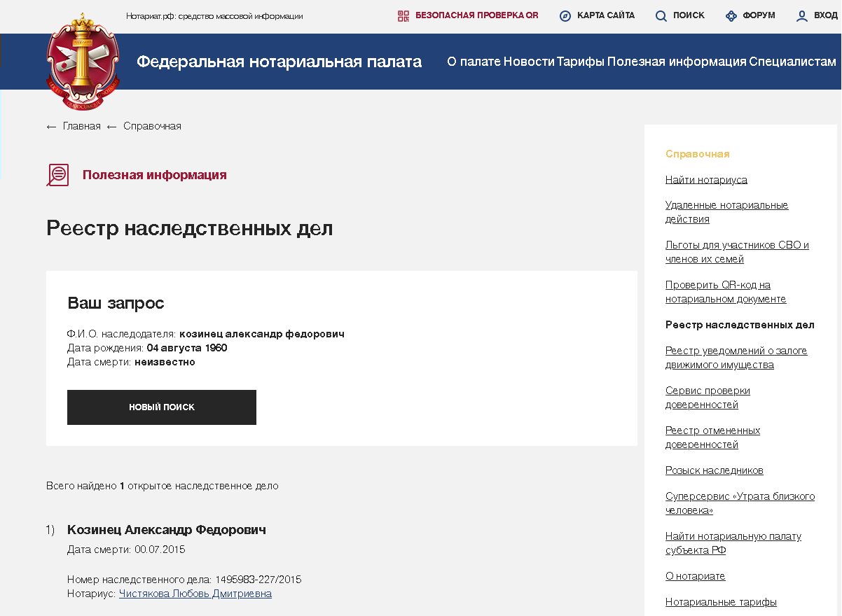
Task: Open Розыск наследников sidebar link
Action: 714,470
